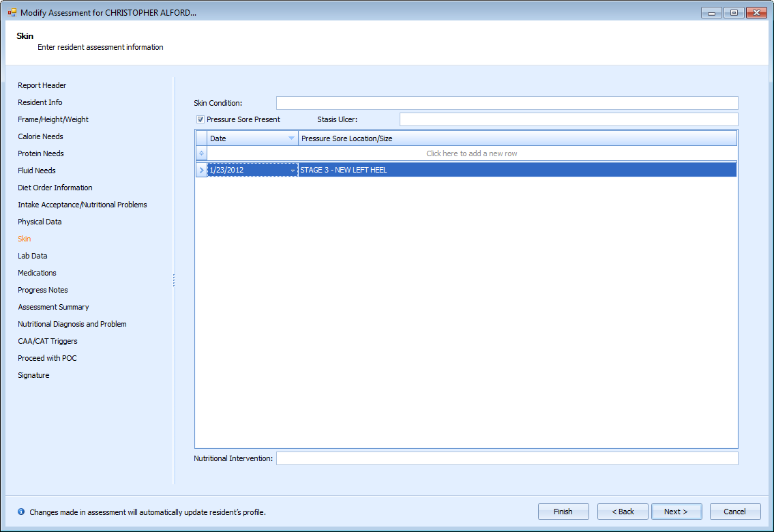Open Lab Data section
Viewport: 774px width, 532px height.
[33, 256]
